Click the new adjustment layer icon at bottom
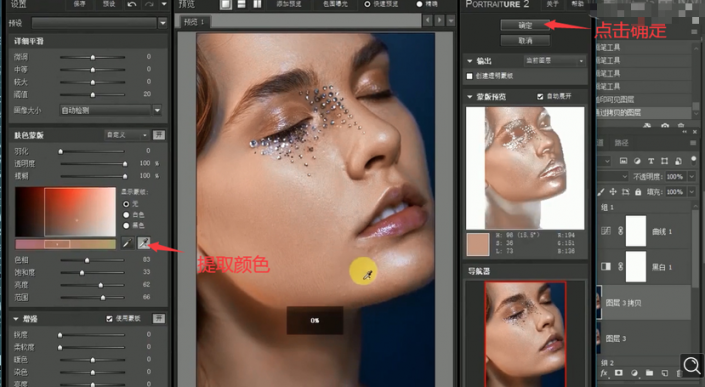705x387 pixels. click(634, 373)
